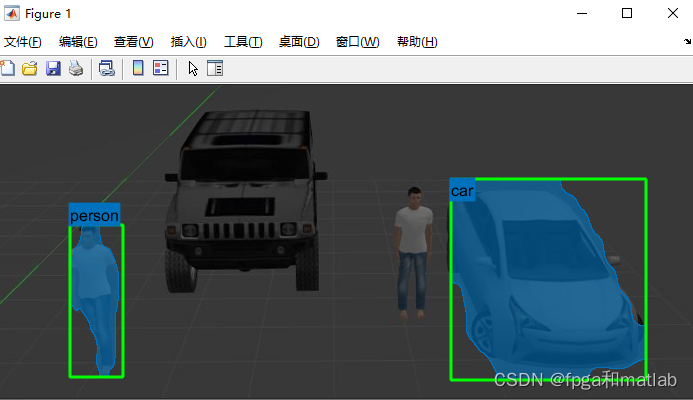The height and width of the screenshot is (400, 693).
Task: Click the "car" detection label
Action: coord(462,190)
